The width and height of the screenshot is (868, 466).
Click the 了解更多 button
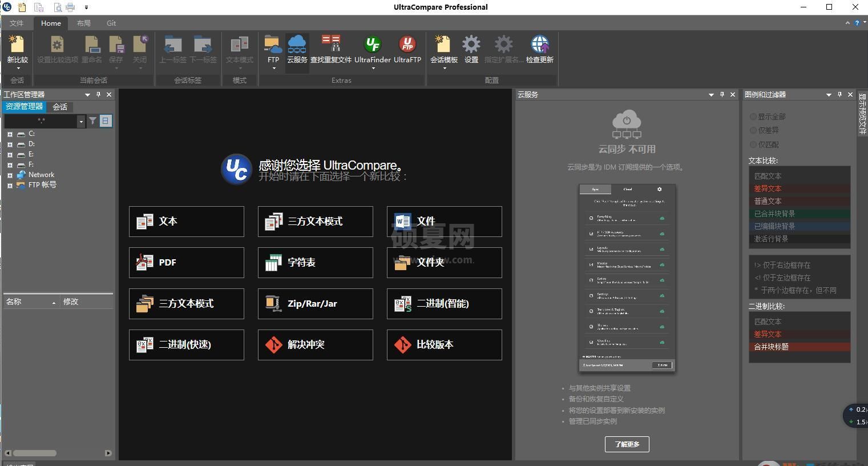tap(627, 444)
